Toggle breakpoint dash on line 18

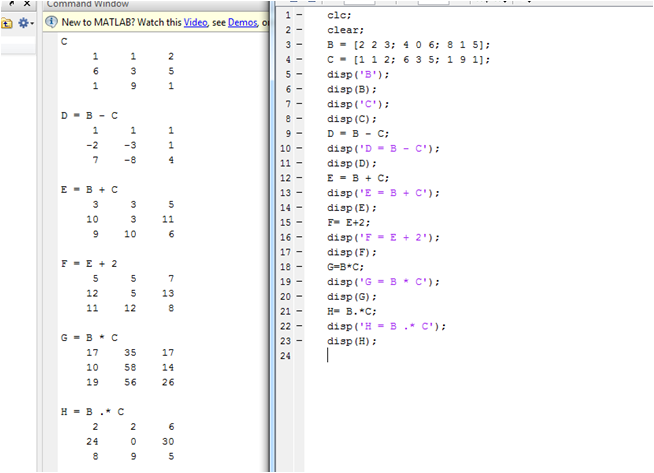299,267
